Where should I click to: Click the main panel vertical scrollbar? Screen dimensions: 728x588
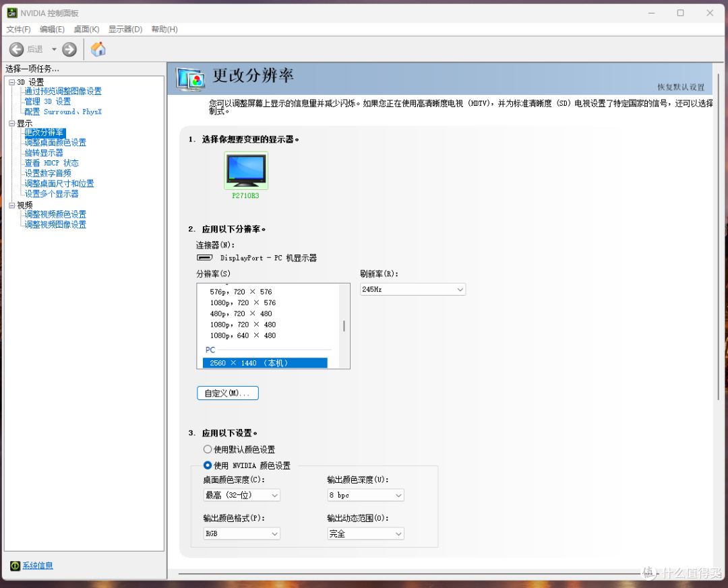[x=719, y=236]
